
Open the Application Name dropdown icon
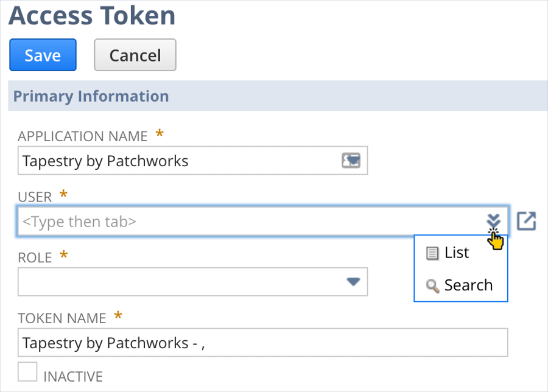click(351, 161)
